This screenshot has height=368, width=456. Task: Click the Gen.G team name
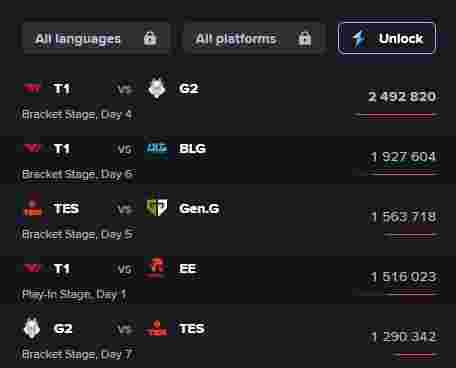(199, 209)
